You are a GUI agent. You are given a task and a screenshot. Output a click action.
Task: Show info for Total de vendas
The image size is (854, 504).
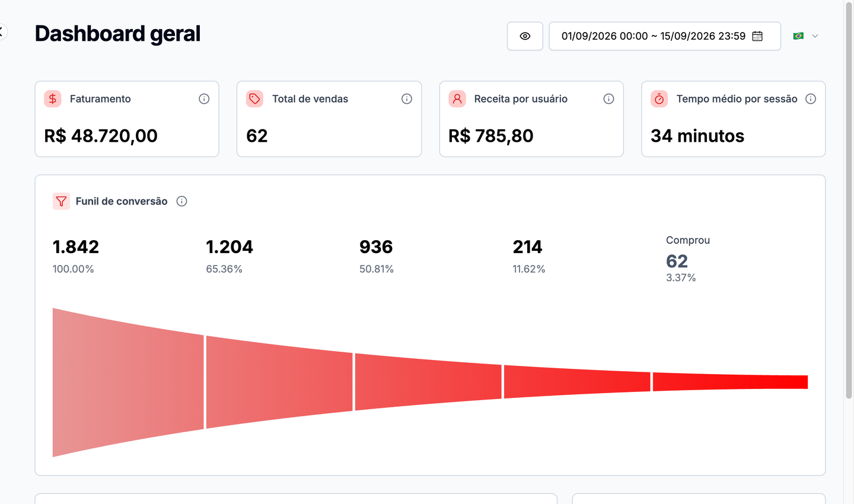pyautogui.click(x=407, y=99)
